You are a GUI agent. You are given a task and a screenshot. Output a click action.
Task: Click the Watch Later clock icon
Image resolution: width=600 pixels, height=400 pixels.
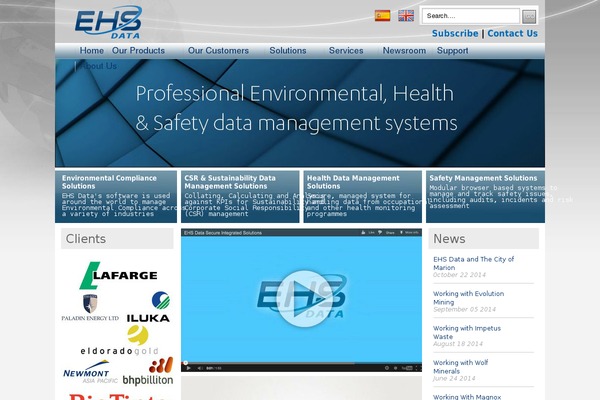click(387, 368)
